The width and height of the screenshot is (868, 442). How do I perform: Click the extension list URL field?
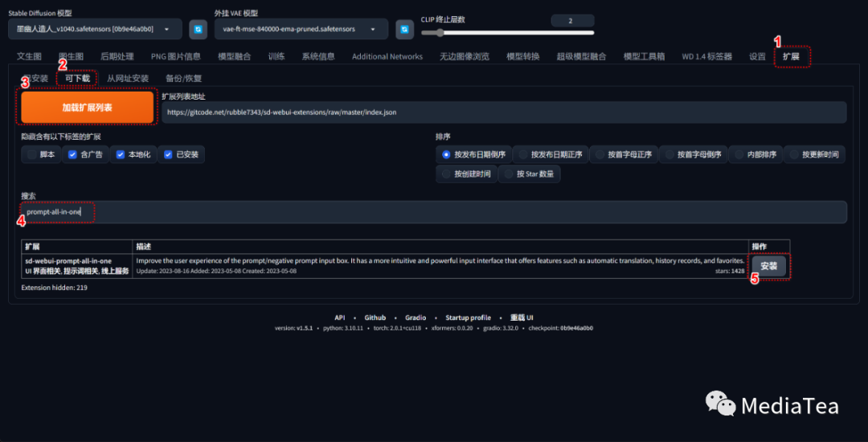click(504, 113)
